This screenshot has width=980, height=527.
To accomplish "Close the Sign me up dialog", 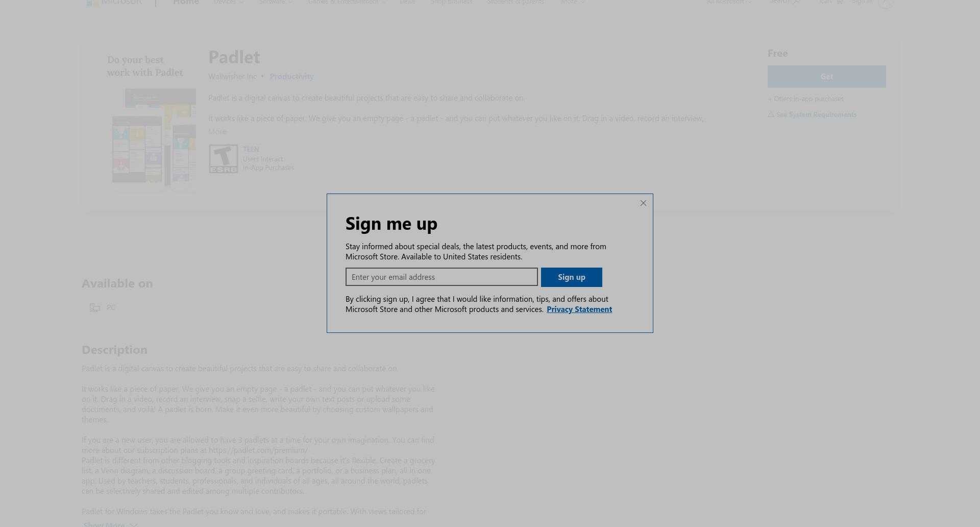I will [x=643, y=203].
